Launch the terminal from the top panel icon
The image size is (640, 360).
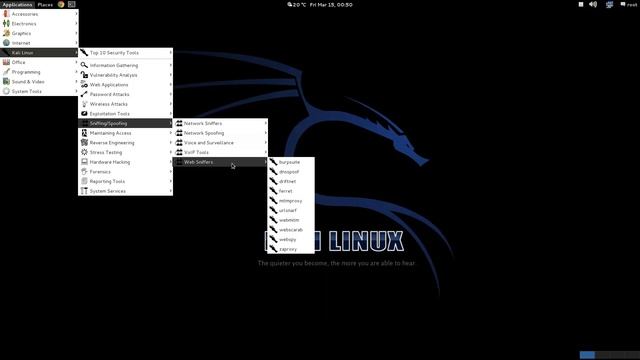[x=71, y=4]
